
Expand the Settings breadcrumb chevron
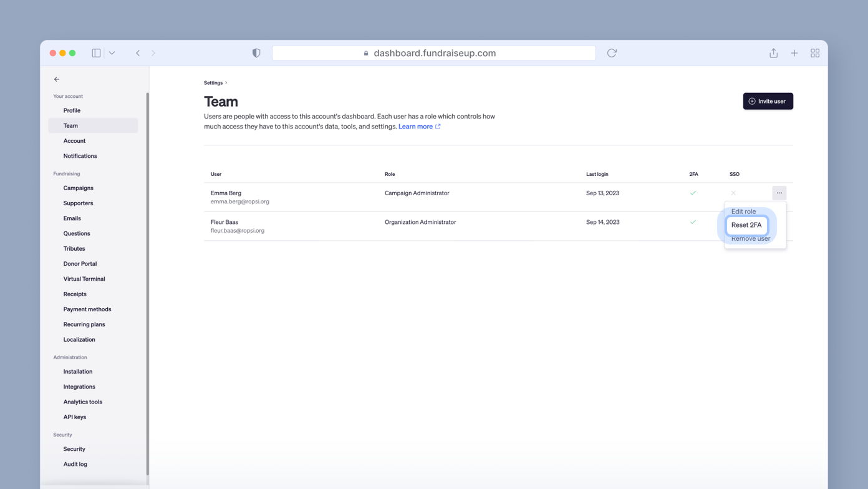[x=226, y=82]
